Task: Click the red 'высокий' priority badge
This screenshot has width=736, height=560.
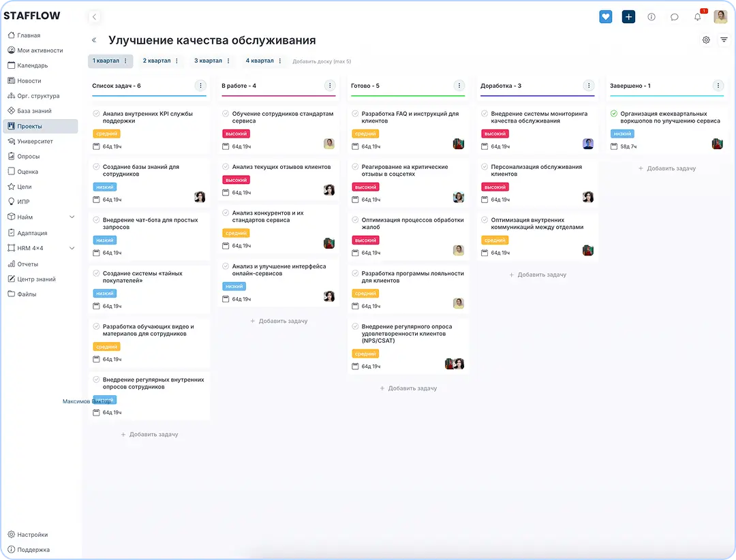Action: click(x=236, y=134)
